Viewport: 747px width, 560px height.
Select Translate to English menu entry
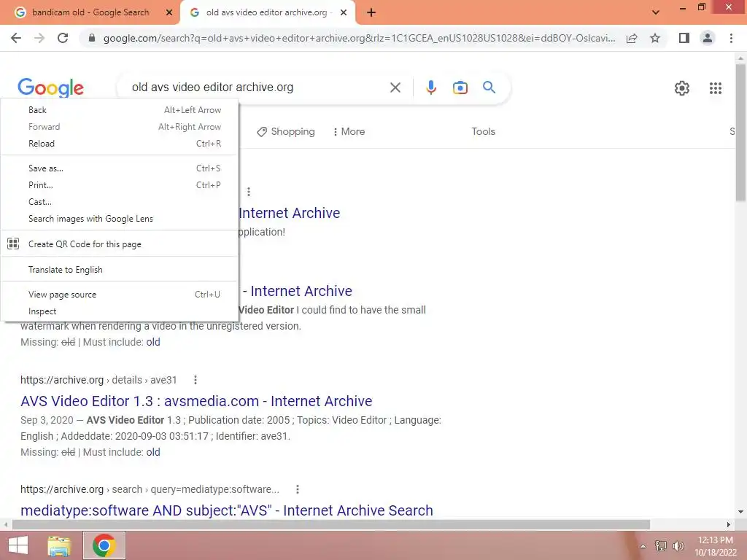[x=119, y=270]
